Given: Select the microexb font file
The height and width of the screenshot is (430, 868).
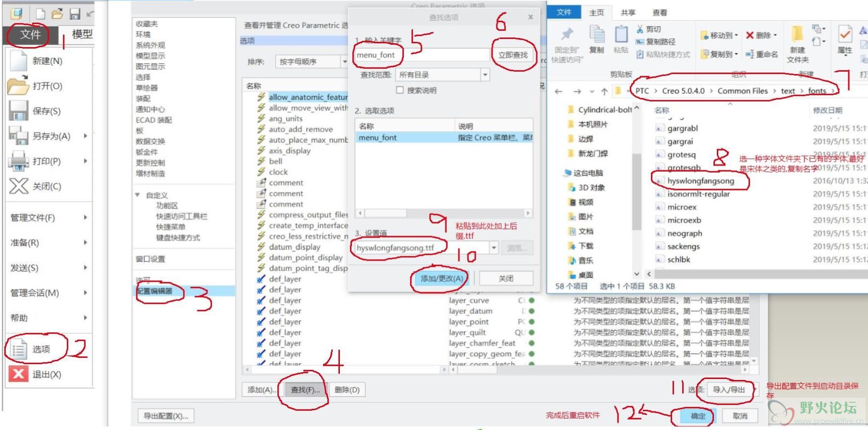Looking at the screenshot, I should point(684,220).
